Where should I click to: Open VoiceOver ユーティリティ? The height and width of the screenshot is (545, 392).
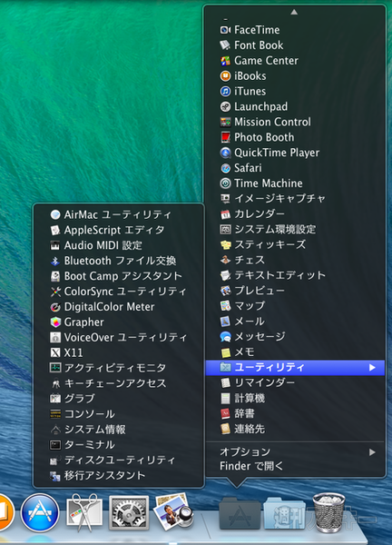tap(118, 337)
